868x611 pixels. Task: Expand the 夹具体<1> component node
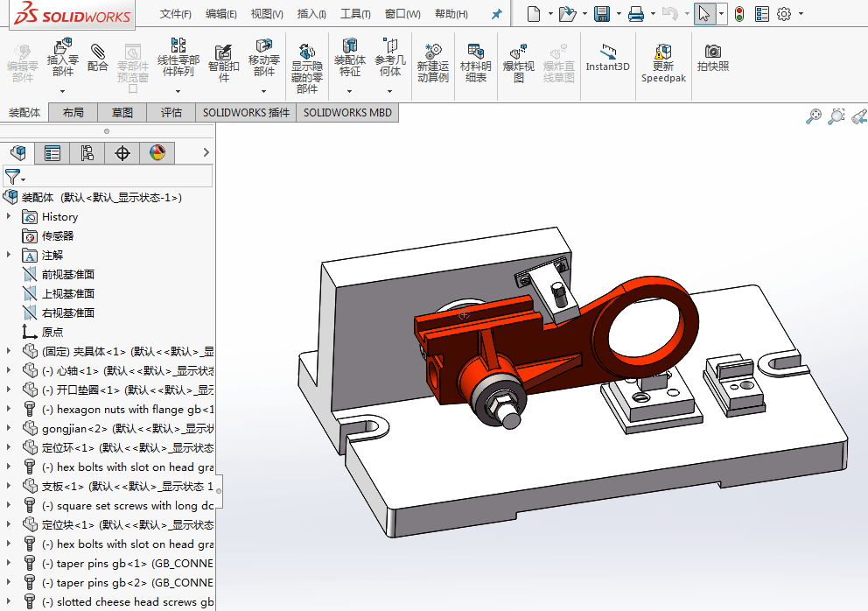pyautogui.click(x=9, y=351)
